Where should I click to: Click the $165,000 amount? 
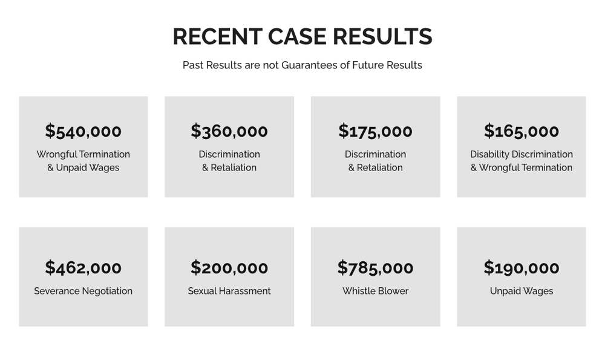tap(522, 131)
